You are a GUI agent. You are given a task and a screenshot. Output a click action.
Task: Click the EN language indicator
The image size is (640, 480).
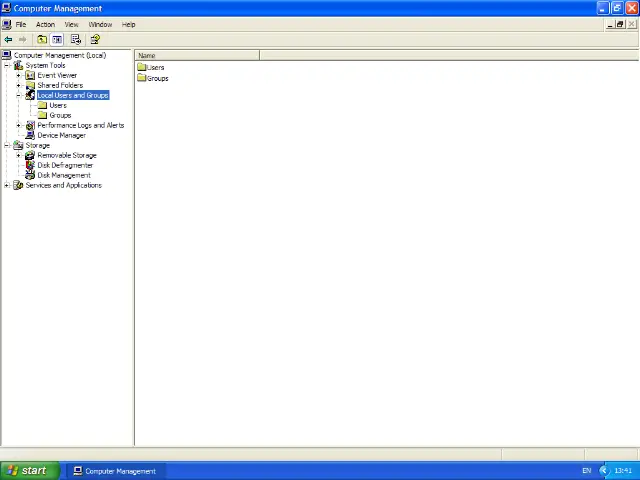point(587,471)
